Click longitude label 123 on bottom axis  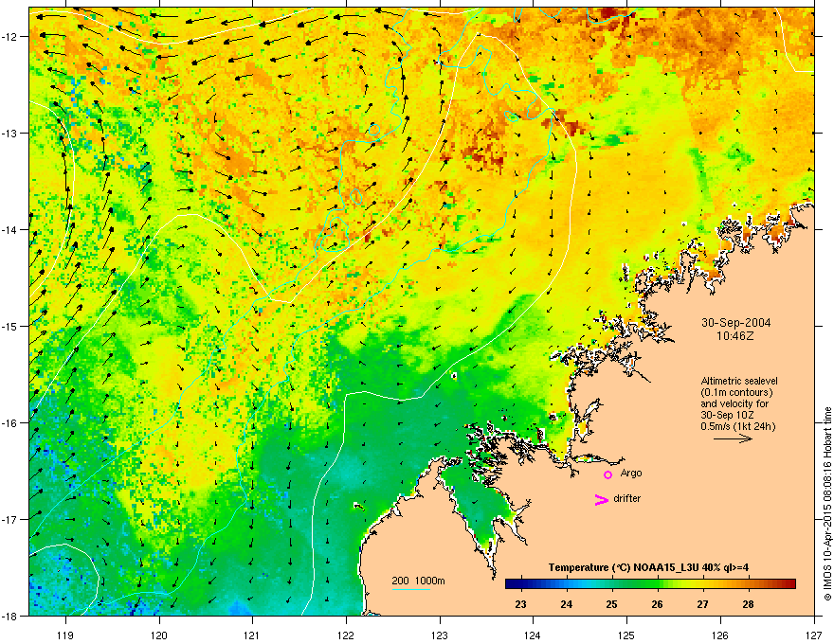click(x=440, y=635)
